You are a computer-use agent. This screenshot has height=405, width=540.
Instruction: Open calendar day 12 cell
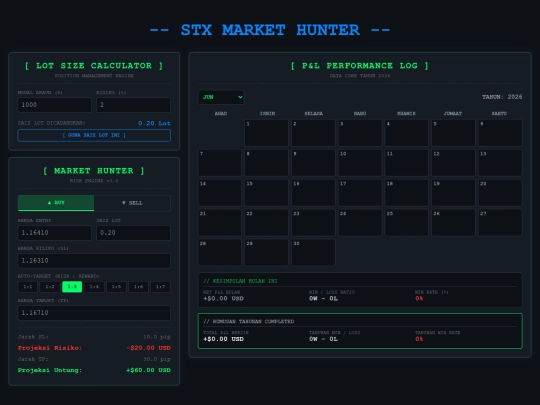pyautogui.click(x=454, y=163)
